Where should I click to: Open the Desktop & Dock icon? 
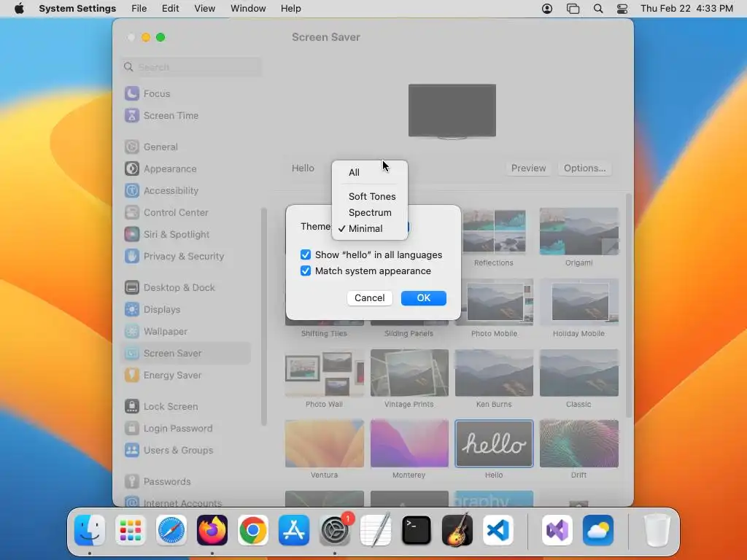click(x=132, y=287)
